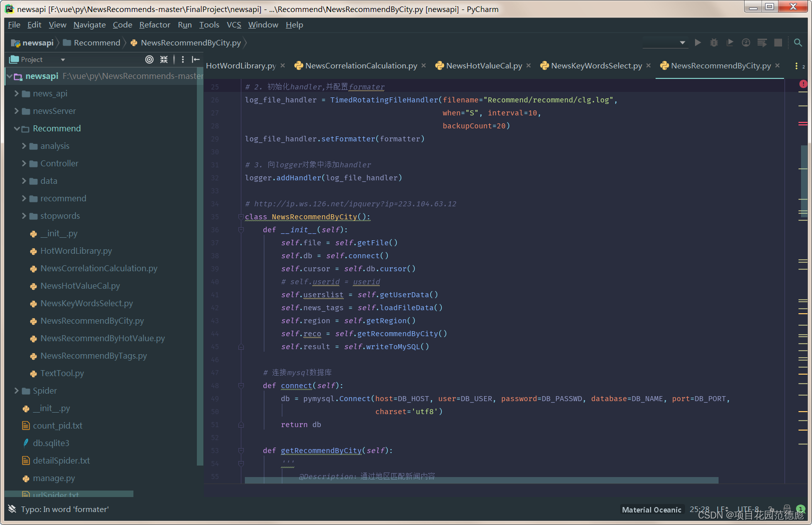This screenshot has width=812, height=525.
Task: Expand the stopwords folder
Action: click(24, 216)
